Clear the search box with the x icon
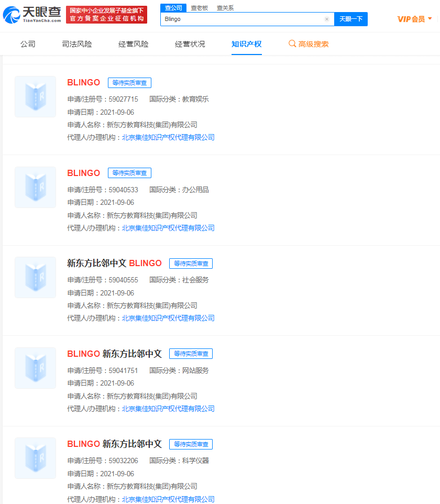This screenshot has height=504, width=440. [326, 19]
